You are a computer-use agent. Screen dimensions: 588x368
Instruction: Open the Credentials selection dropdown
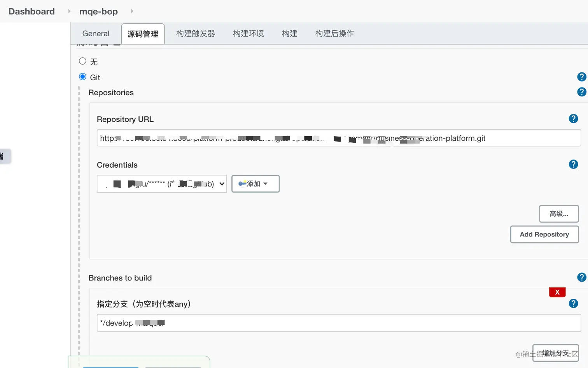coord(161,184)
